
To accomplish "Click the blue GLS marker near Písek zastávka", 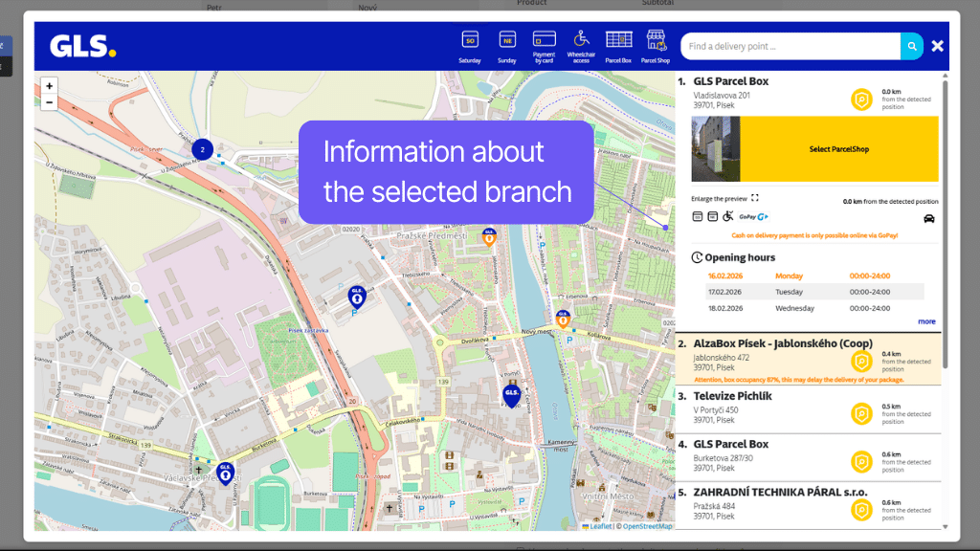I will point(357,297).
